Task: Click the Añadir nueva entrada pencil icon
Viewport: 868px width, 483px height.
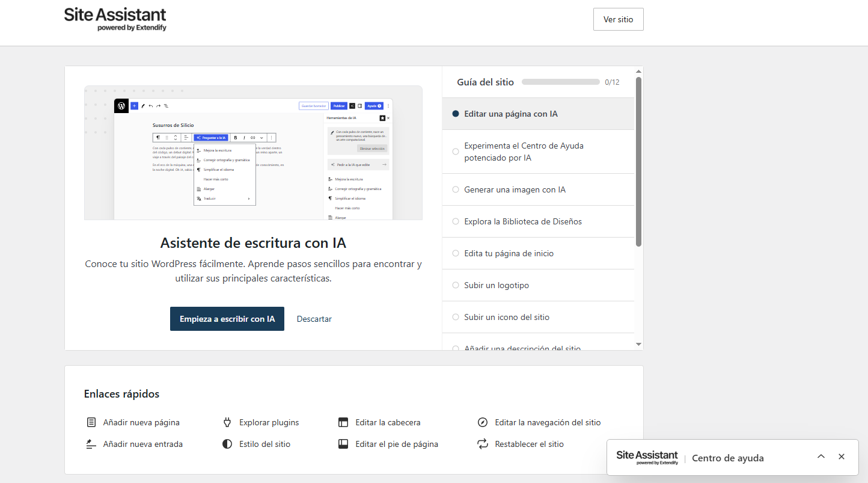Action: (91, 444)
